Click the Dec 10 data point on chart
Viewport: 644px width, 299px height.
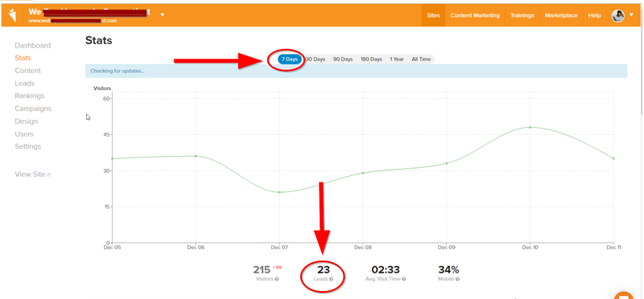(x=530, y=127)
